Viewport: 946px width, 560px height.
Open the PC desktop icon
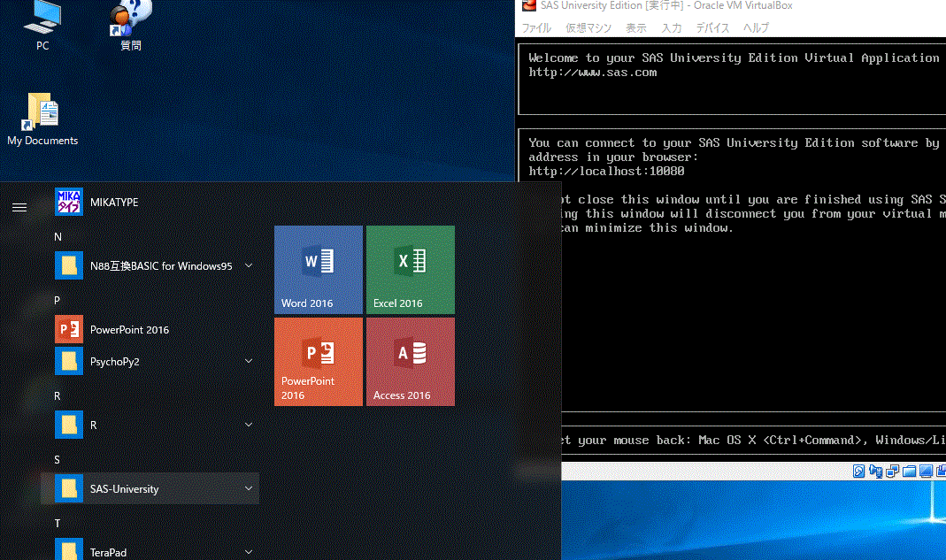point(42,26)
